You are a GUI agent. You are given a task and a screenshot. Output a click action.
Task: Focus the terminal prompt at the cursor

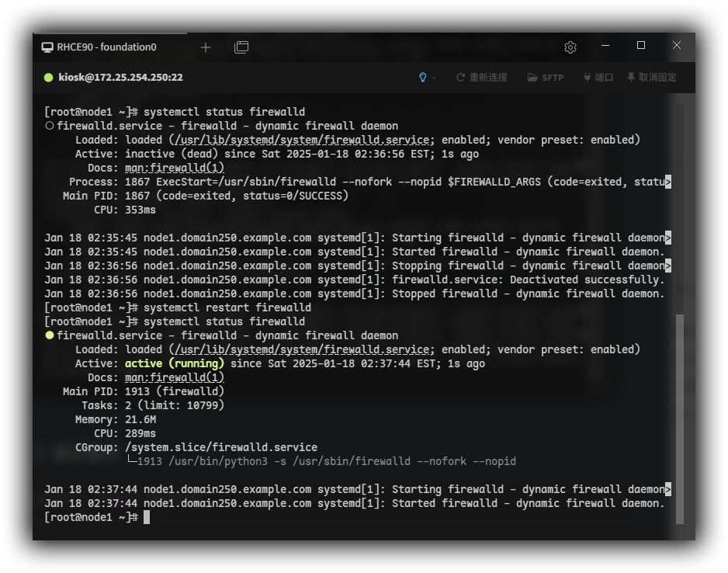[x=147, y=517]
